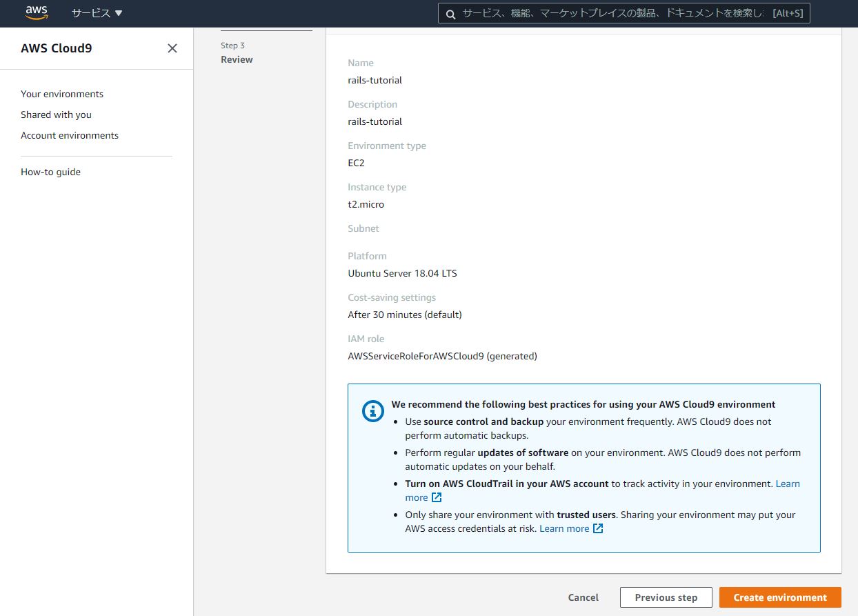The width and height of the screenshot is (858, 616).
Task: Select the t2.micro instance type value
Action: click(x=366, y=204)
